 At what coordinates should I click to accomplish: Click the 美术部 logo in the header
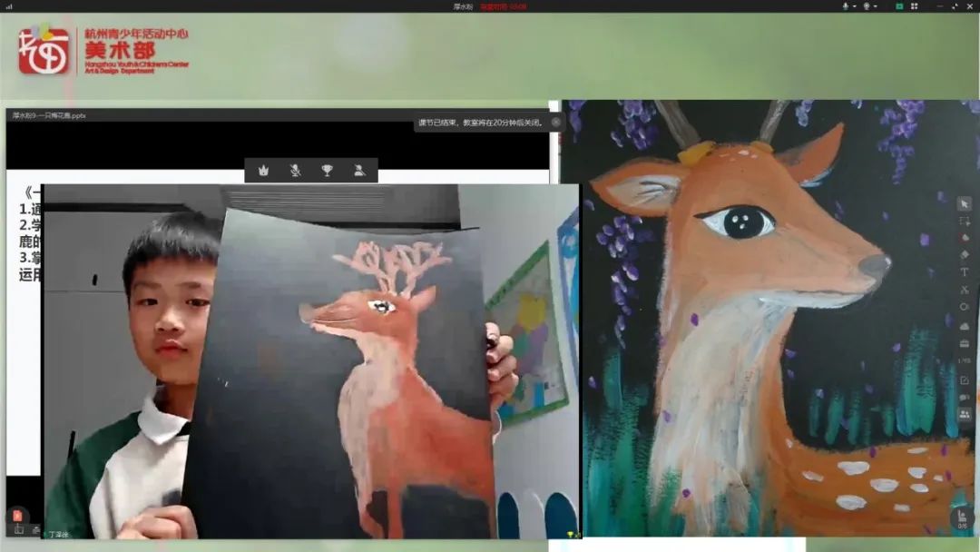click(103, 51)
